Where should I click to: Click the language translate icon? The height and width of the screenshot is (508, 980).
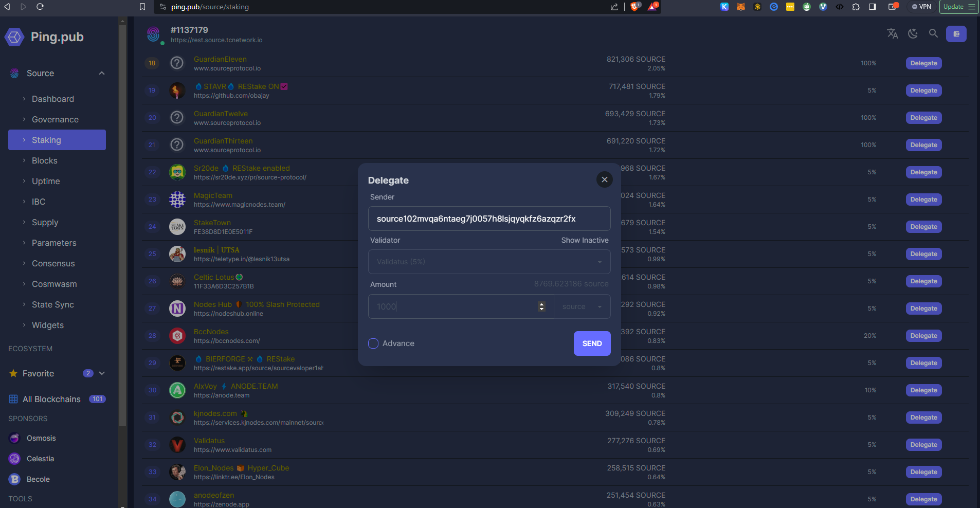[892, 34]
